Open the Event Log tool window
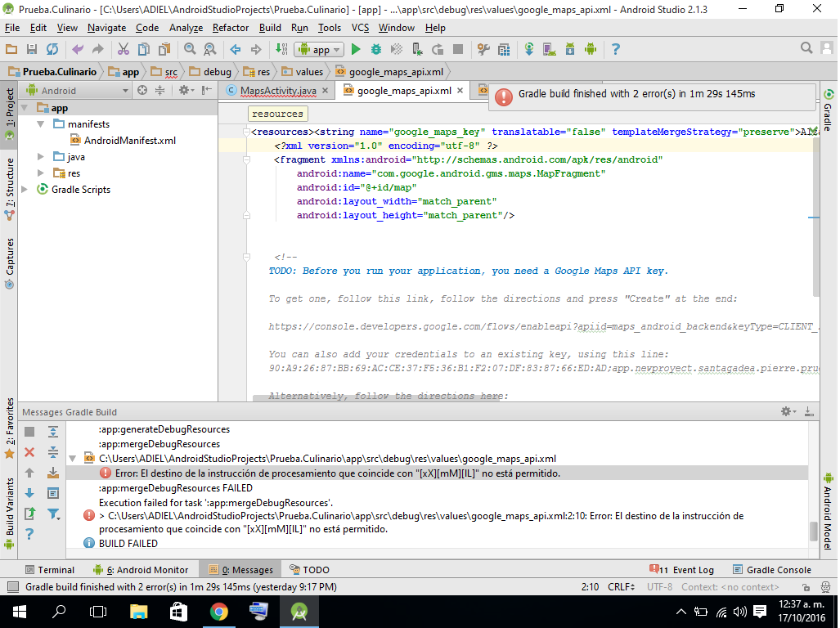The image size is (840, 628). tap(681, 570)
